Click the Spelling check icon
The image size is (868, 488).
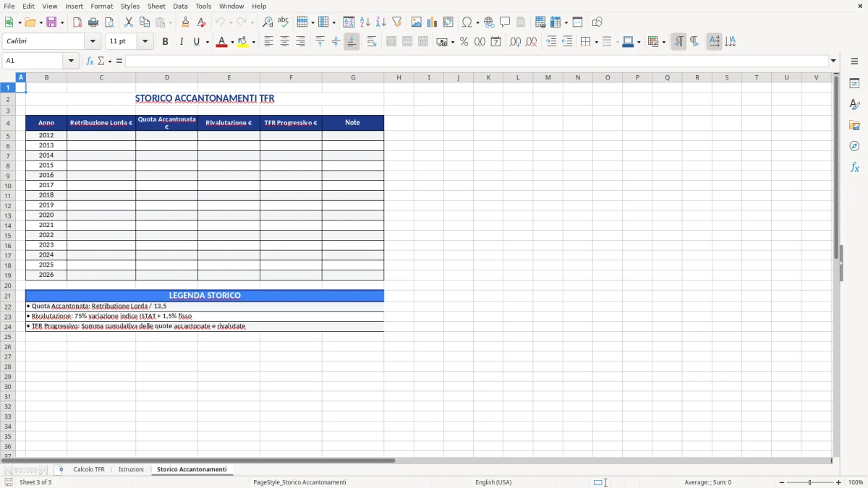[284, 22]
